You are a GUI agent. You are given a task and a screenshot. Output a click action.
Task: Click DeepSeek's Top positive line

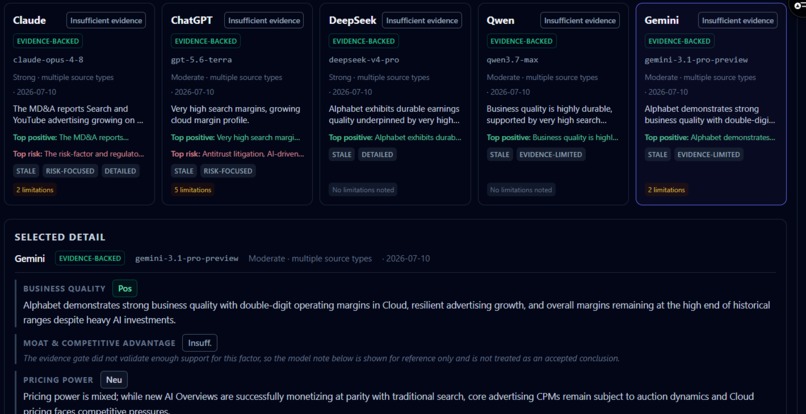pyautogui.click(x=395, y=138)
